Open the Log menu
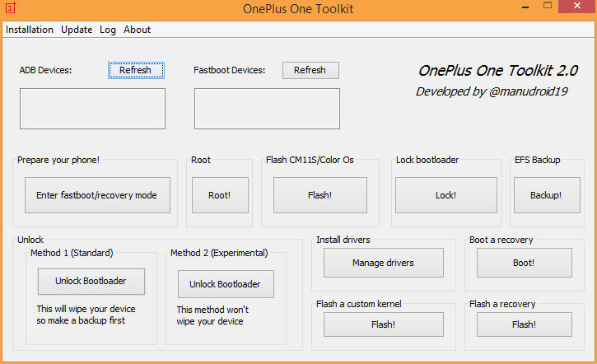Screen dimensions: 597x364 pos(108,30)
